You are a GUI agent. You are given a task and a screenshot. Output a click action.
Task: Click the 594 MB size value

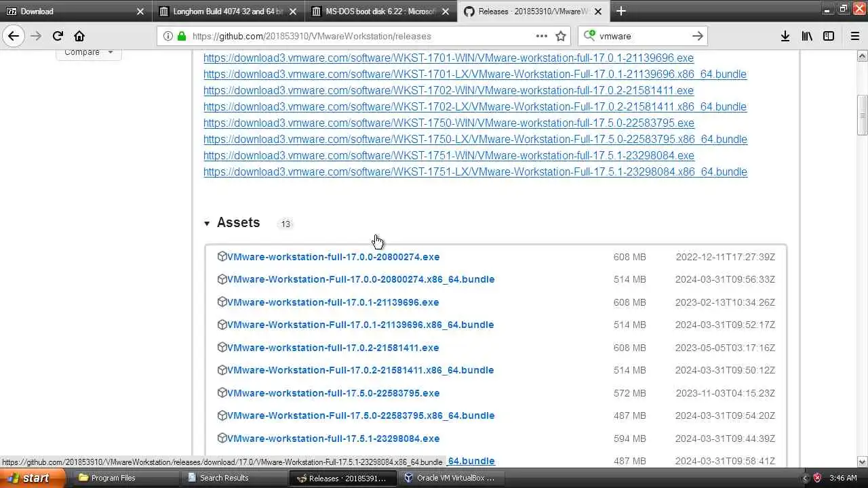click(x=629, y=439)
